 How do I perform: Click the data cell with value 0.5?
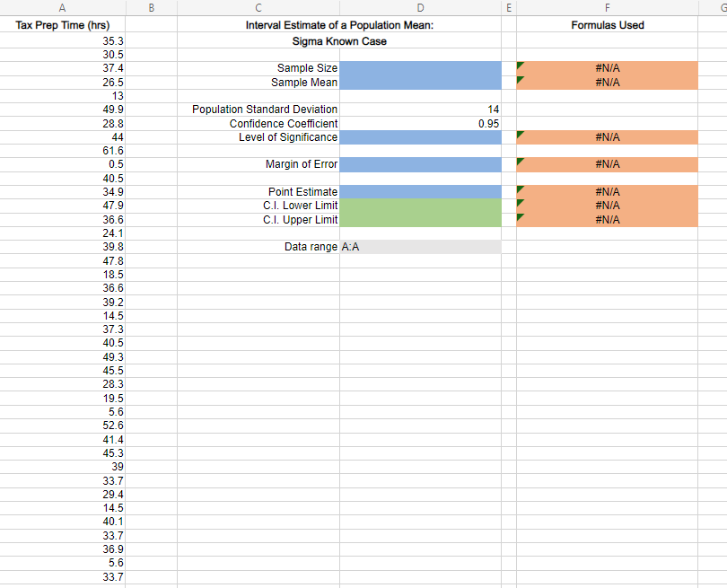(x=63, y=164)
